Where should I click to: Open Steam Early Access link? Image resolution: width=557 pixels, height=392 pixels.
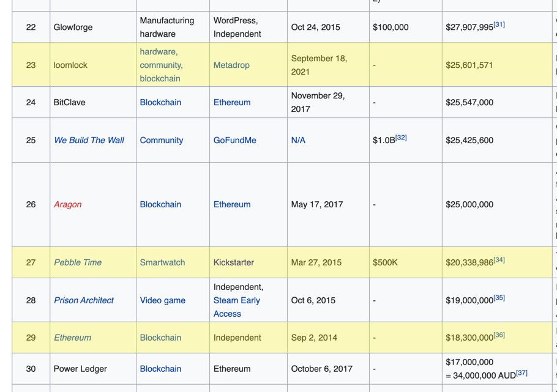tap(237, 307)
